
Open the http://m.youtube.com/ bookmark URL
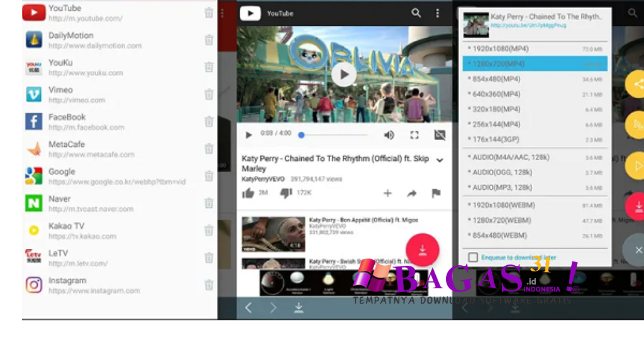pyautogui.click(x=86, y=18)
